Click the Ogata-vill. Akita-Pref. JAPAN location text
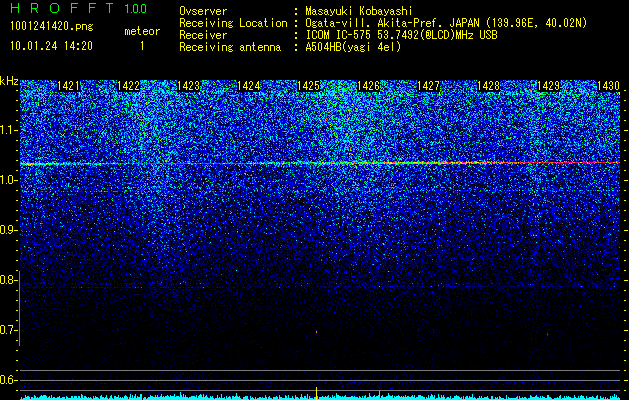The image size is (629, 400). point(446,23)
